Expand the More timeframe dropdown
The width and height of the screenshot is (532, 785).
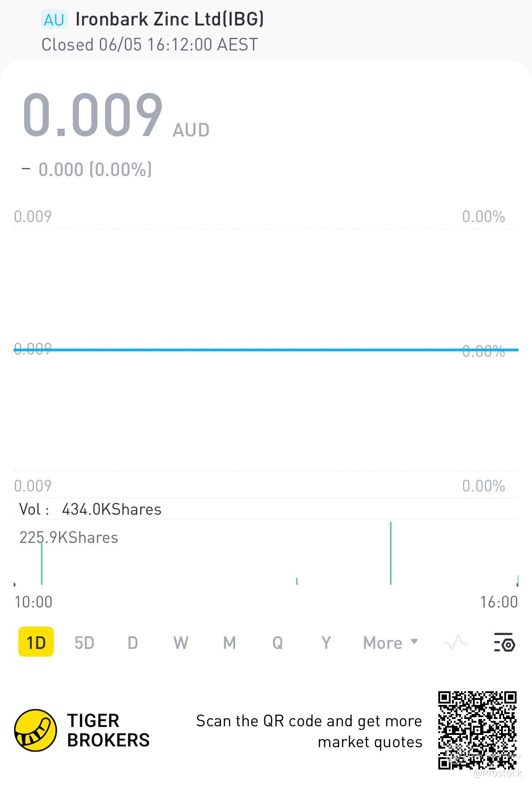tap(390, 643)
